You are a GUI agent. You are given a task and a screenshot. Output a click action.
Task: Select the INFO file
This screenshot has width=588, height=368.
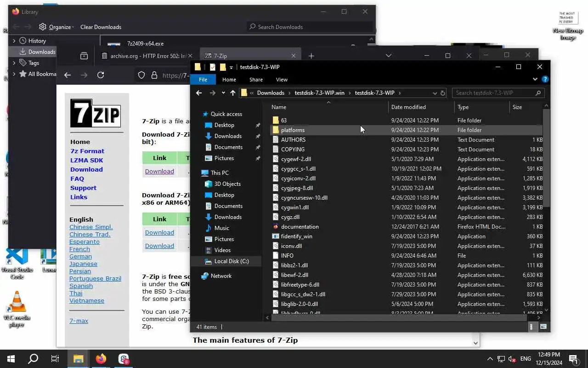tap(287, 256)
